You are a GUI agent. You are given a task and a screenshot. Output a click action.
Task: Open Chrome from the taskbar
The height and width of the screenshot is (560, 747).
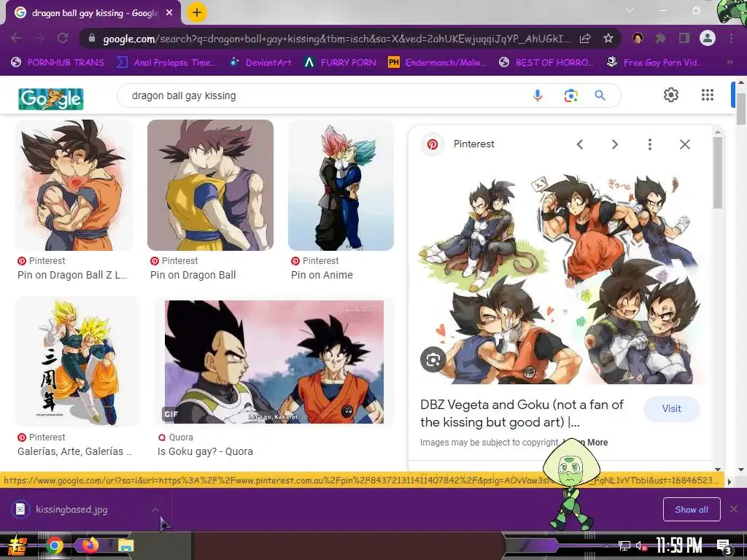[54, 545]
